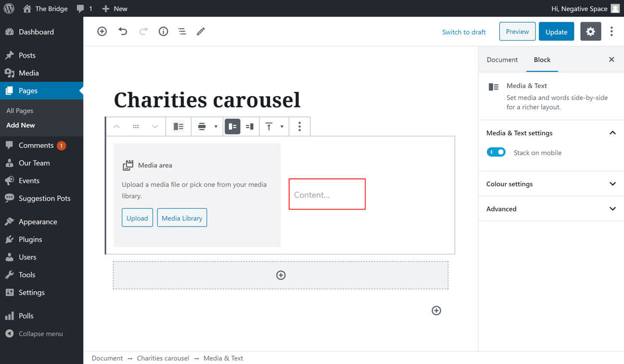Screen dimensions: 624x364
Task: Click the Media Library button
Action: coord(182,218)
